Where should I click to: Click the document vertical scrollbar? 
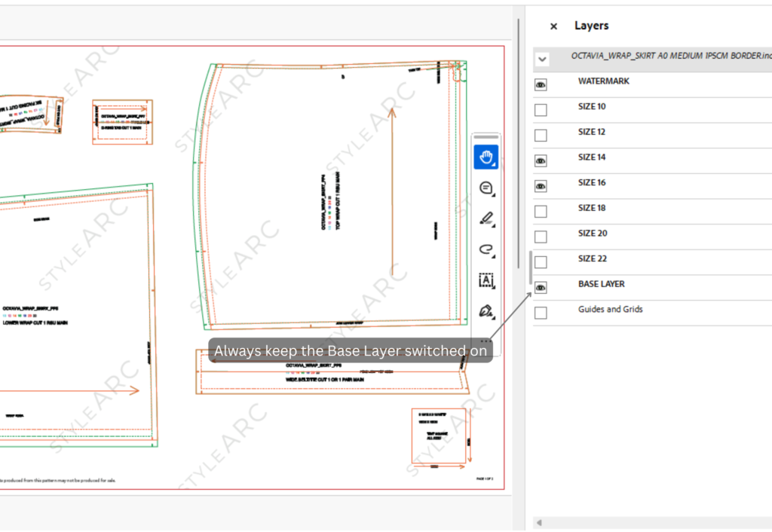pyautogui.click(x=519, y=142)
